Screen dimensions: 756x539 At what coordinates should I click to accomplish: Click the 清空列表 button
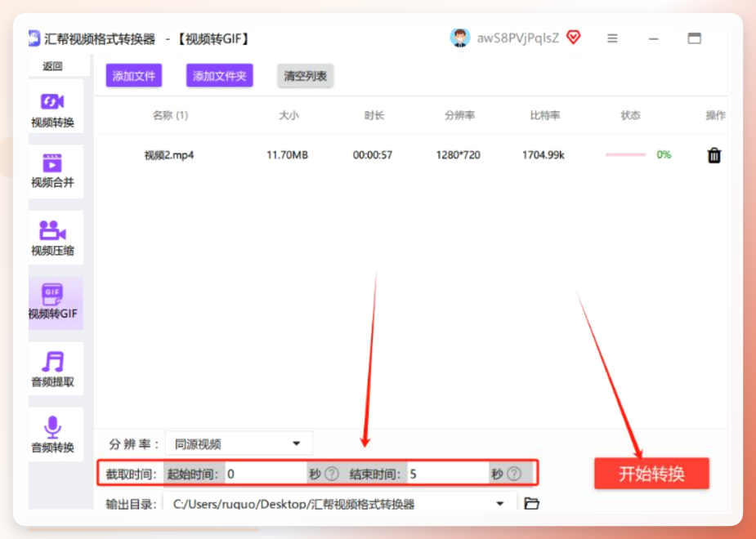pos(305,76)
